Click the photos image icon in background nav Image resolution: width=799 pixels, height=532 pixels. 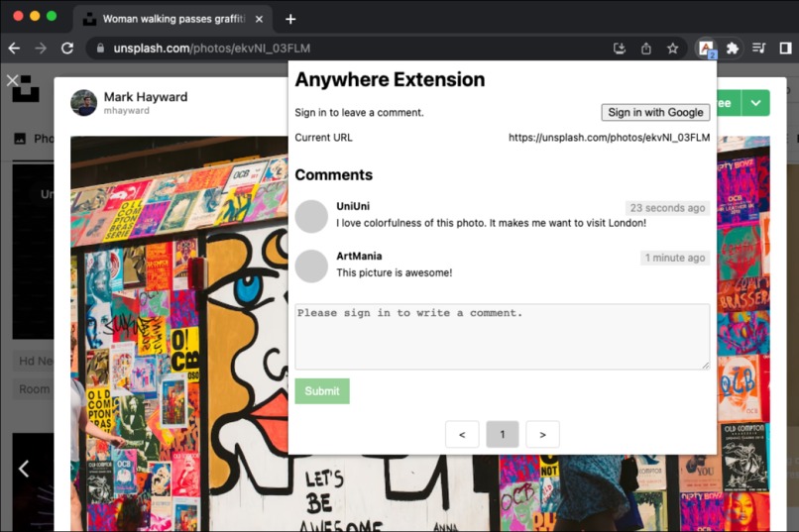20,139
